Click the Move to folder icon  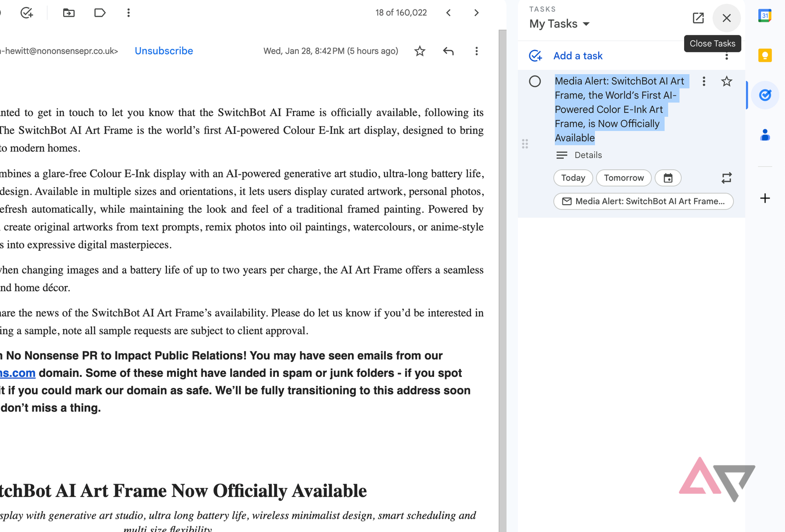[x=68, y=13]
